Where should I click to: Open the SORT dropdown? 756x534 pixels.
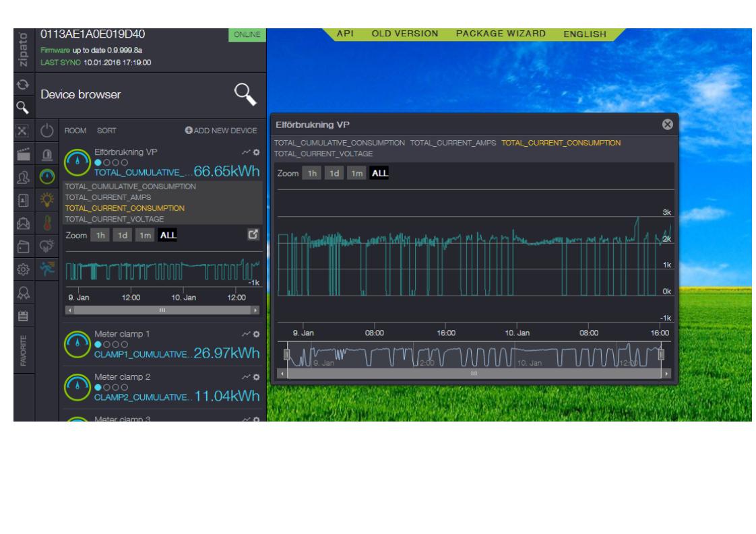tap(106, 131)
